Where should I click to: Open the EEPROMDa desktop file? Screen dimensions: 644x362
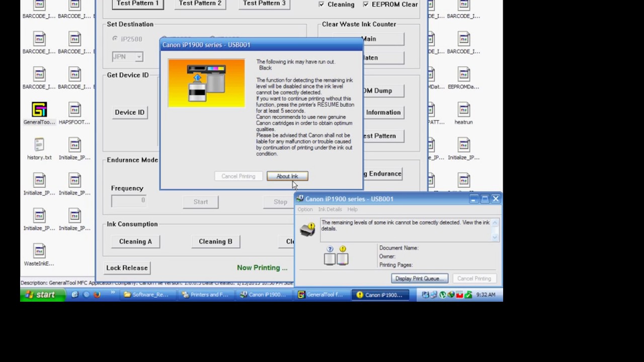pos(463,78)
